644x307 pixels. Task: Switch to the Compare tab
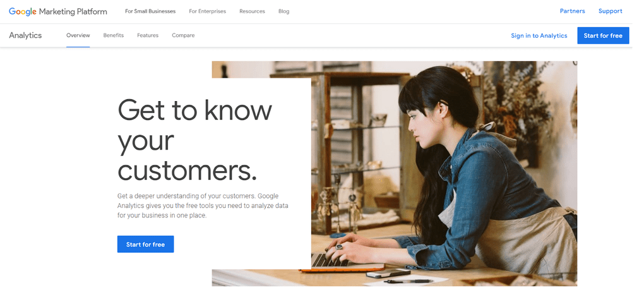tap(183, 35)
